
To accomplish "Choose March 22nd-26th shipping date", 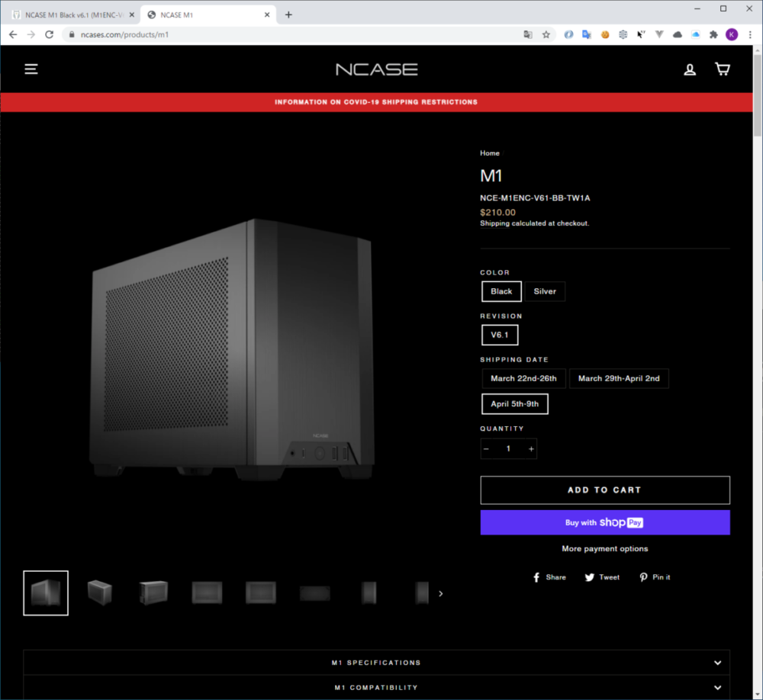I will click(x=523, y=378).
